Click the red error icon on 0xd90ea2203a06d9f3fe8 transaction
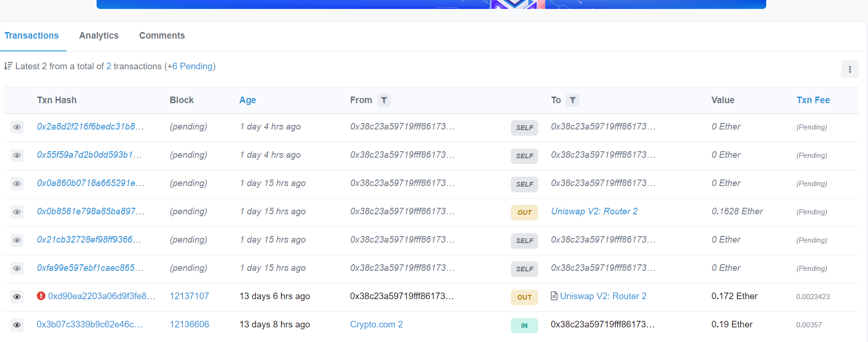Viewport: 868px width, 342px height. tap(41, 296)
